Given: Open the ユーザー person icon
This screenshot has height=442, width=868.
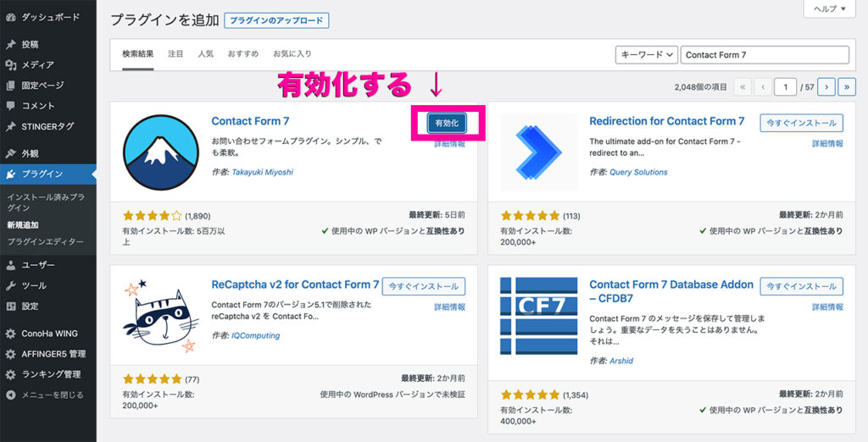Looking at the screenshot, I should tap(10, 265).
